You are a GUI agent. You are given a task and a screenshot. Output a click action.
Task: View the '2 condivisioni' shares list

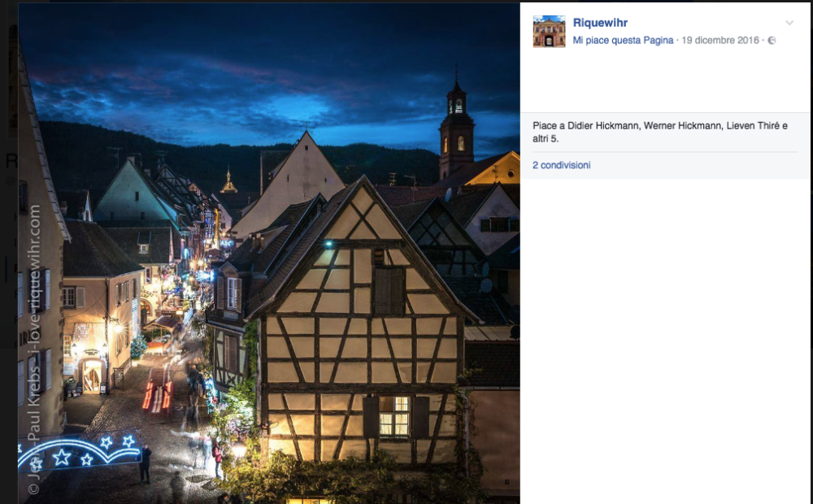[561, 165]
